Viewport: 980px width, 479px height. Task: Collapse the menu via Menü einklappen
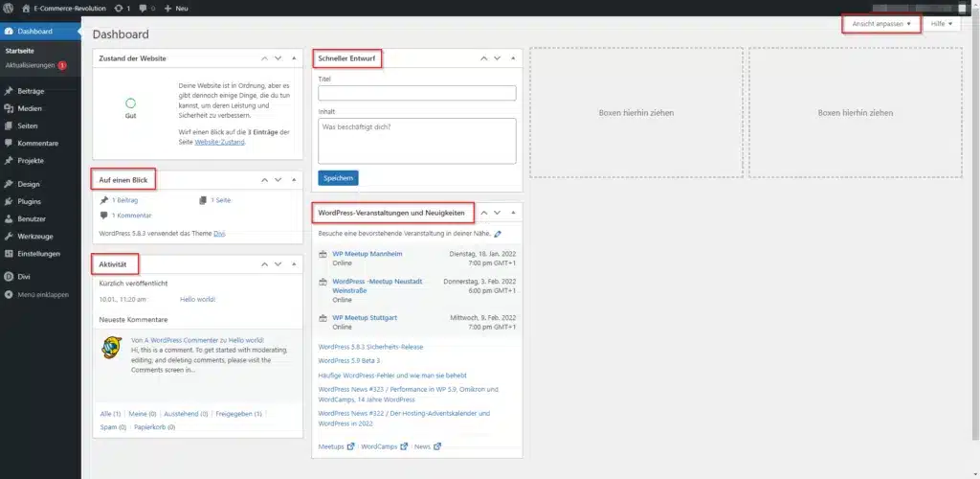point(37,294)
